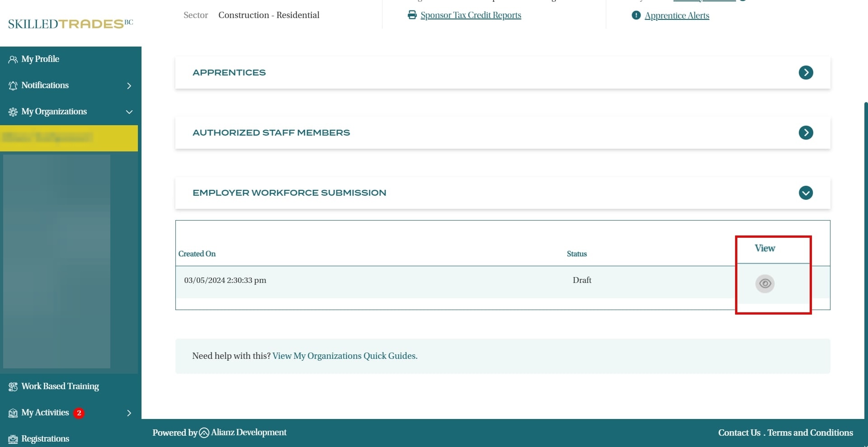Expand the Notifications submenu chevron

(x=129, y=85)
